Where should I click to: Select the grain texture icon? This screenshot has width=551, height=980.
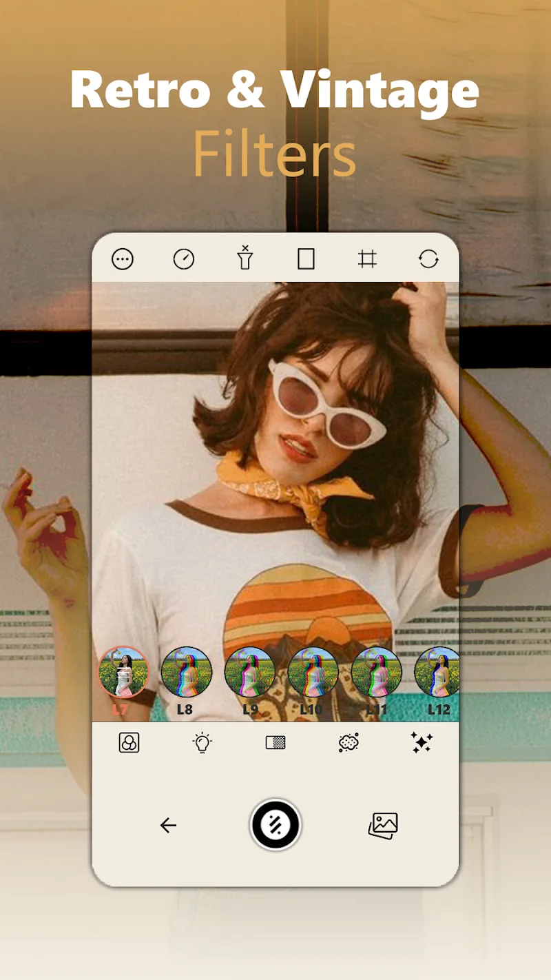click(x=275, y=742)
